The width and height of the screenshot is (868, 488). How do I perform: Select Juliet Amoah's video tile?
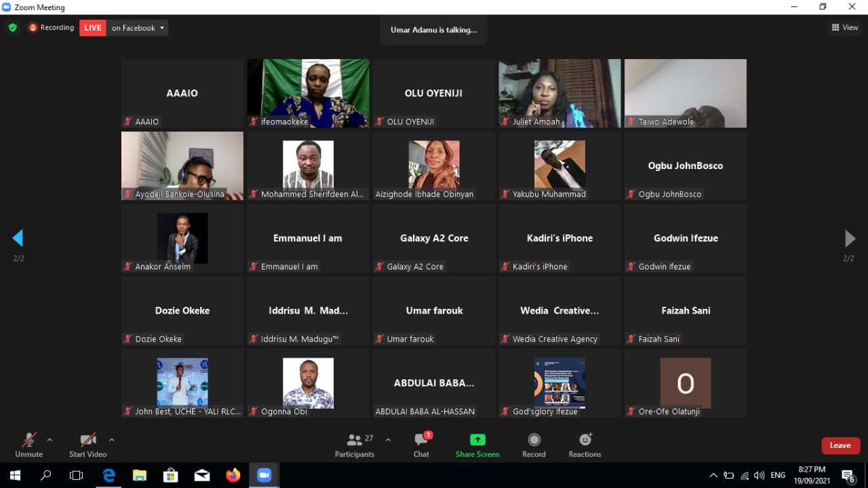[x=559, y=93]
